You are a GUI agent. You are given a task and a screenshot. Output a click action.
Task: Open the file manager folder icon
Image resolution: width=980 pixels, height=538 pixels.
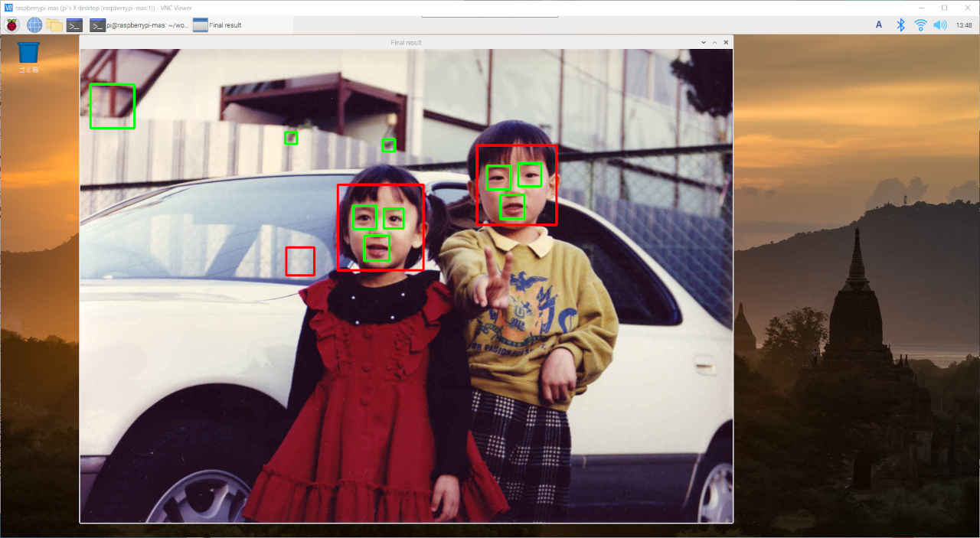coord(54,25)
